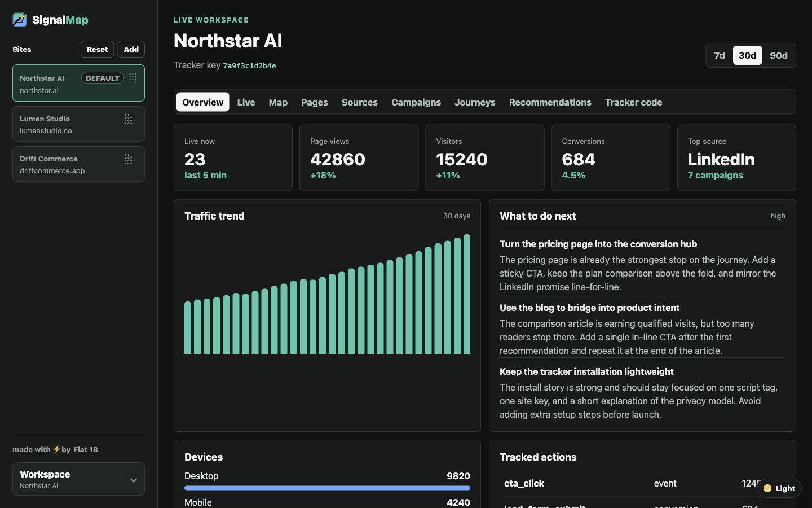This screenshot has width=812, height=508.
Task: Click the Top source LinkedIn card
Action: (736, 157)
